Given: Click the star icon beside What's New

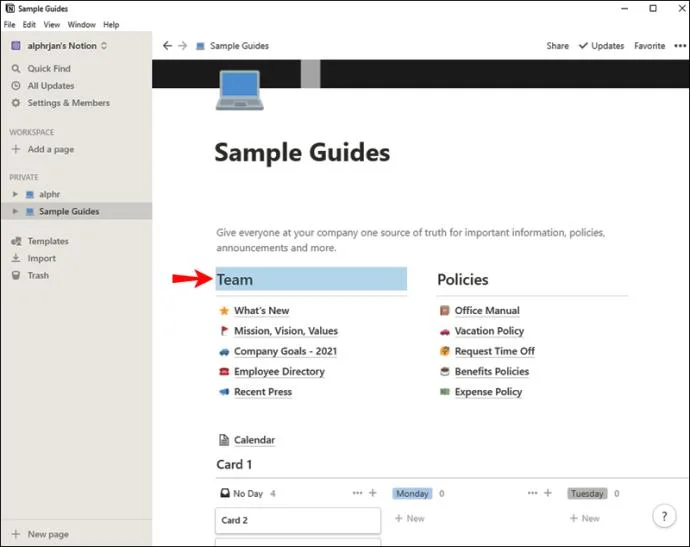Looking at the screenshot, I should (x=224, y=311).
